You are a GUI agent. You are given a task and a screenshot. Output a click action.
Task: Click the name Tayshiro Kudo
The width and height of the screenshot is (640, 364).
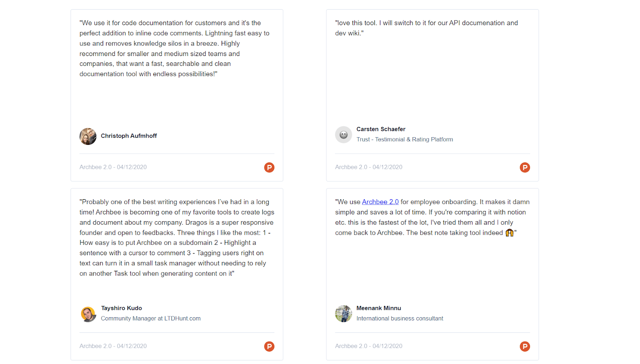(x=122, y=308)
